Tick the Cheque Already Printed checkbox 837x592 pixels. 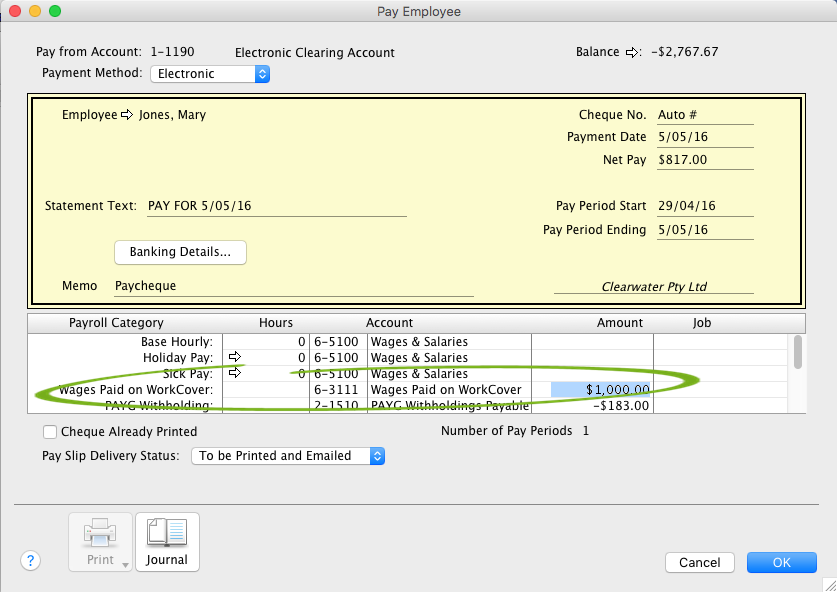tap(50, 432)
